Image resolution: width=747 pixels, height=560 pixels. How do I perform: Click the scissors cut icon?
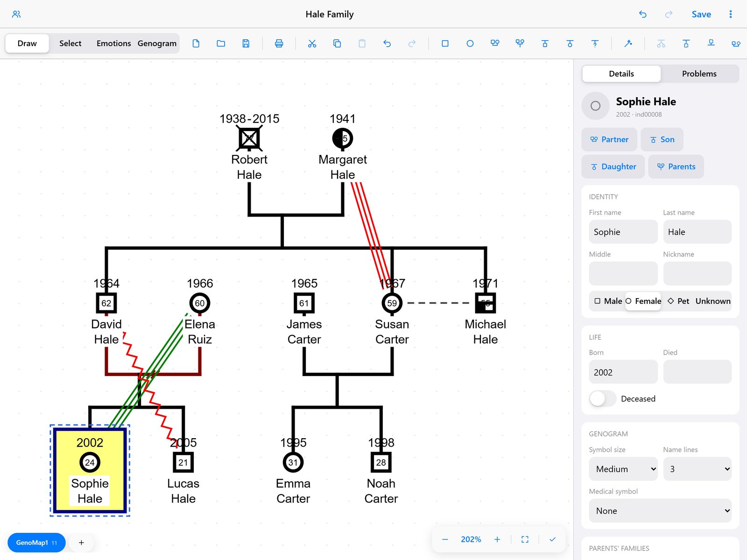click(x=312, y=43)
